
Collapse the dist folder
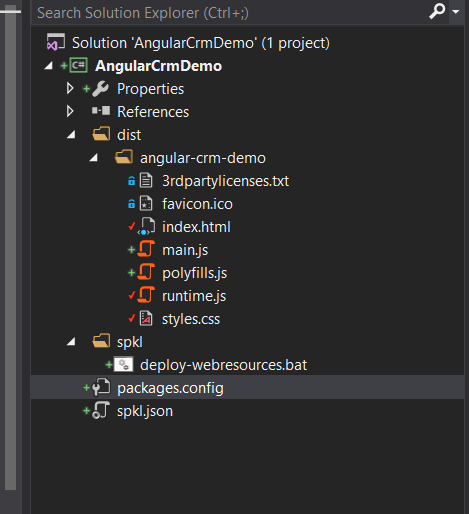coord(71,135)
